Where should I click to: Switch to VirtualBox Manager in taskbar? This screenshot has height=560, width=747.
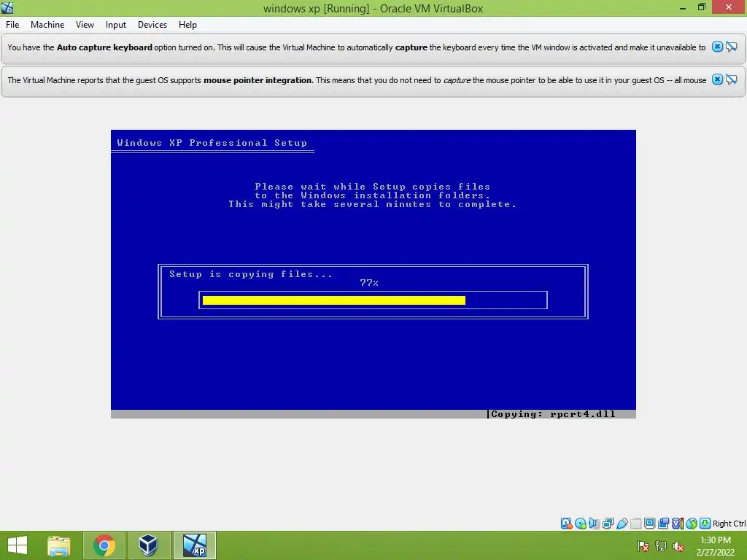pyautogui.click(x=149, y=545)
